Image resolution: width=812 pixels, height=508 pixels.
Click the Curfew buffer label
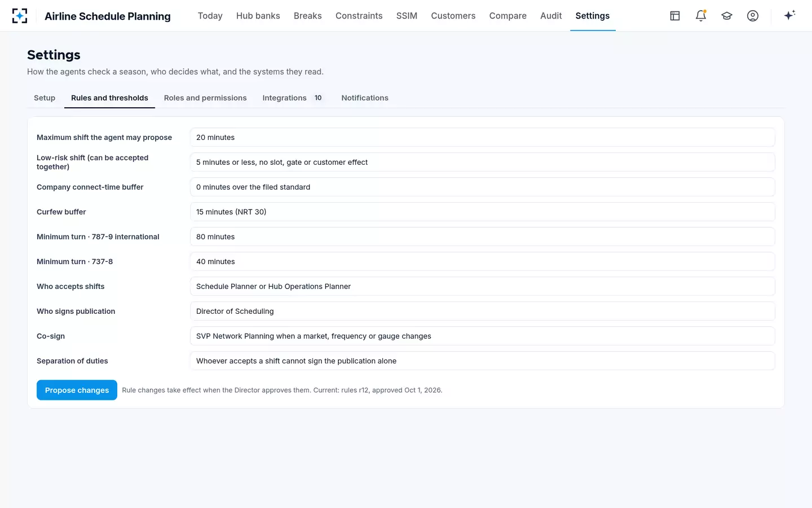[x=61, y=212]
